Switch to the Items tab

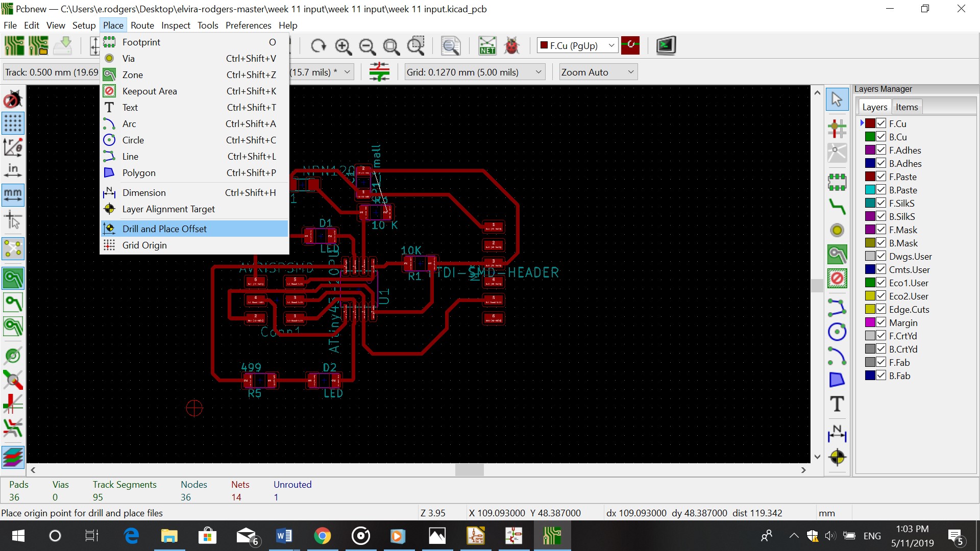[x=906, y=107]
